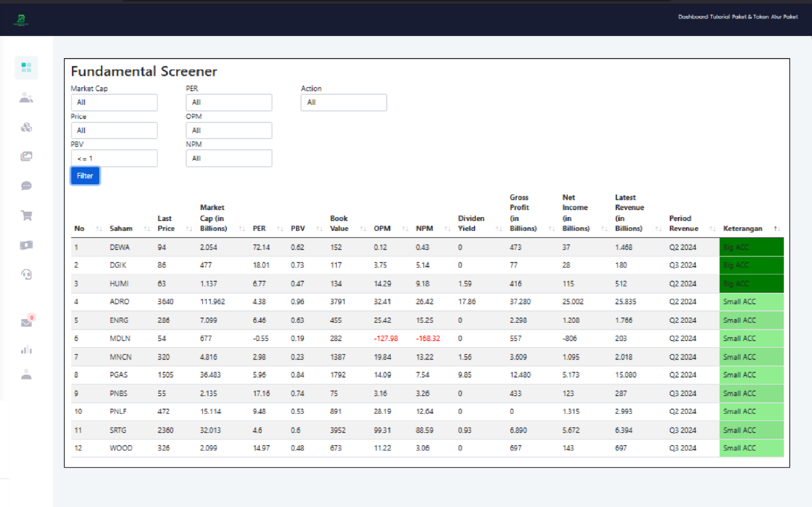Viewport: 812px width, 507px height.
Task: Open the shopping cart sidebar icon
Action: [x=26, y=215]
